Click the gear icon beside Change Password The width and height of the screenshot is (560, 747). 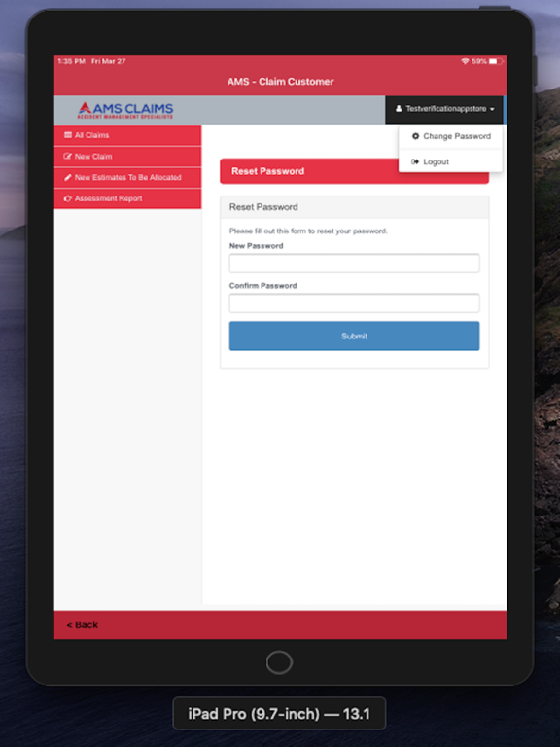click(x=415, y=136)
